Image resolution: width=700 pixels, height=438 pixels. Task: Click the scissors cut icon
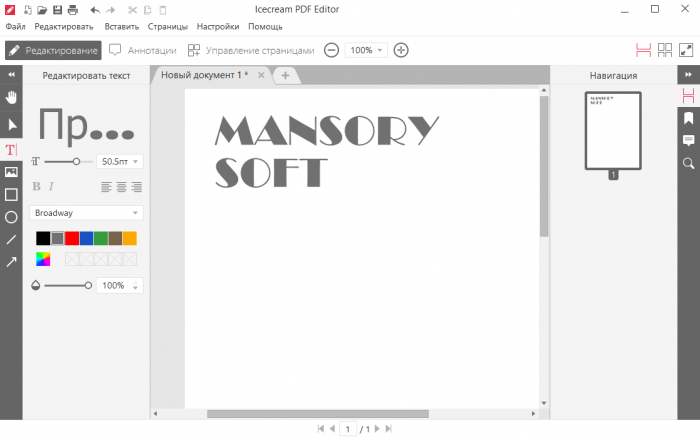[132, 10]
